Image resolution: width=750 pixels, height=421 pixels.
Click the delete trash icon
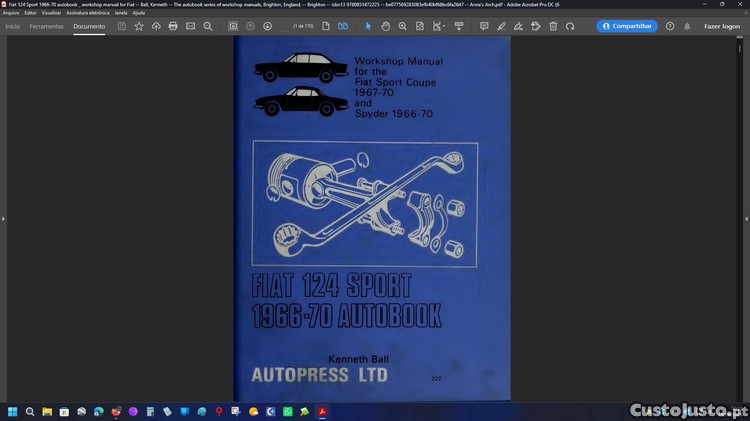[x=553, y=26]
